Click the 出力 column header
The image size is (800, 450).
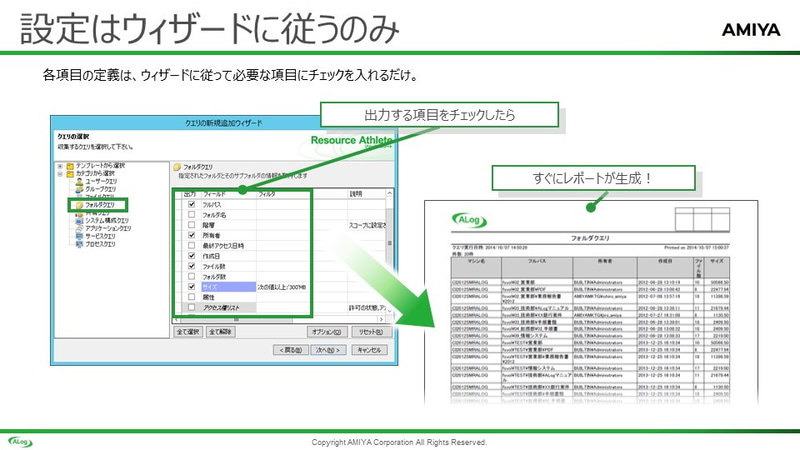click(x=189, y=194)
